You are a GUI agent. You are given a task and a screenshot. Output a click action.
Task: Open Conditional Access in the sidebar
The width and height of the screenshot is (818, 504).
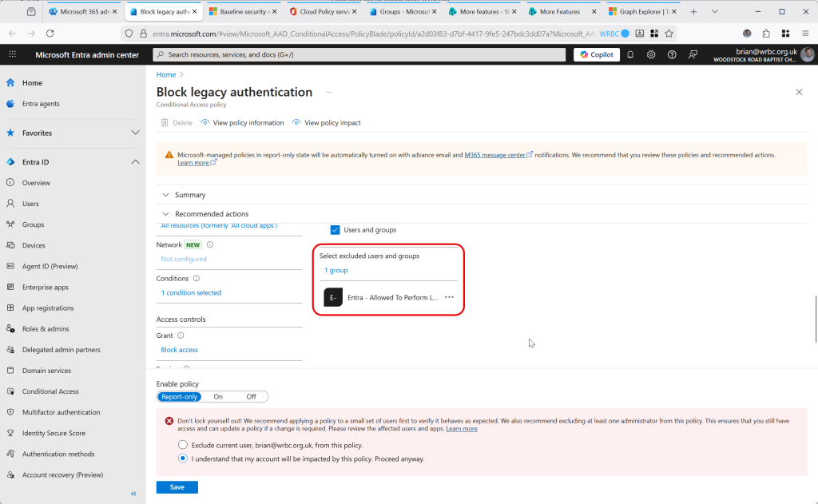pyautogui.click(x=50, y=391)
